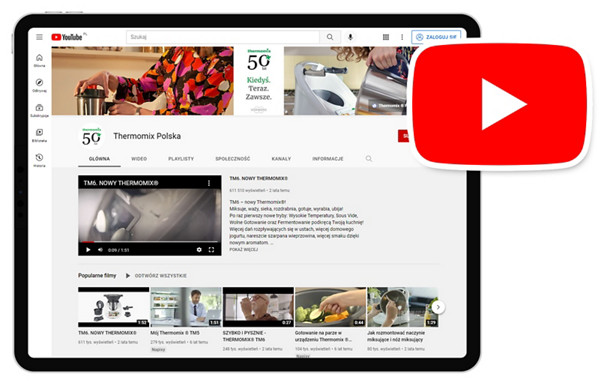Switch to the Społeczność tab

(x=233, y=159)
